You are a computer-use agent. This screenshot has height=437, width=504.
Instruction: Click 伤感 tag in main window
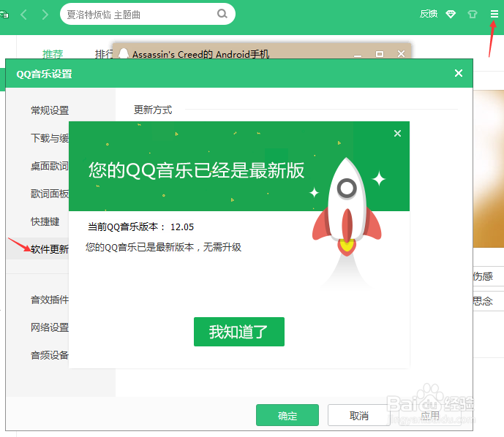pos(483,276)
